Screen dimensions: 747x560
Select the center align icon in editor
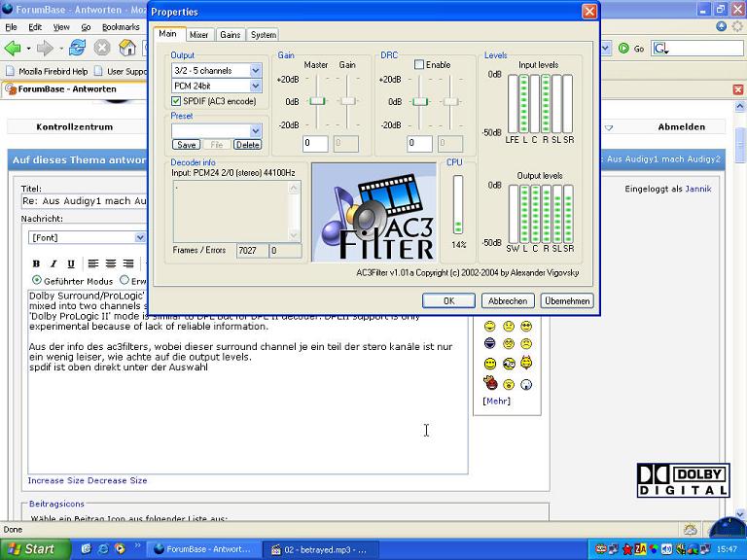[111, 263]
